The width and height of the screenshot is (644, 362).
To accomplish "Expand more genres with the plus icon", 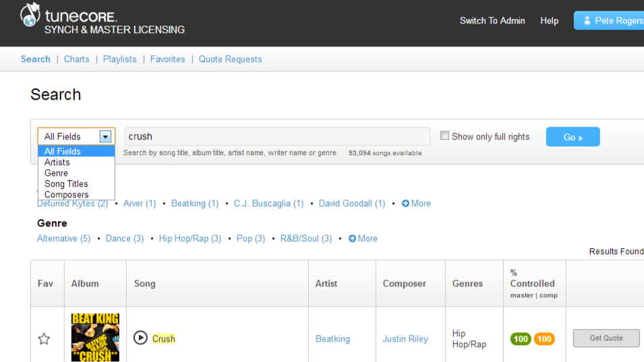I will coord(352,239).
